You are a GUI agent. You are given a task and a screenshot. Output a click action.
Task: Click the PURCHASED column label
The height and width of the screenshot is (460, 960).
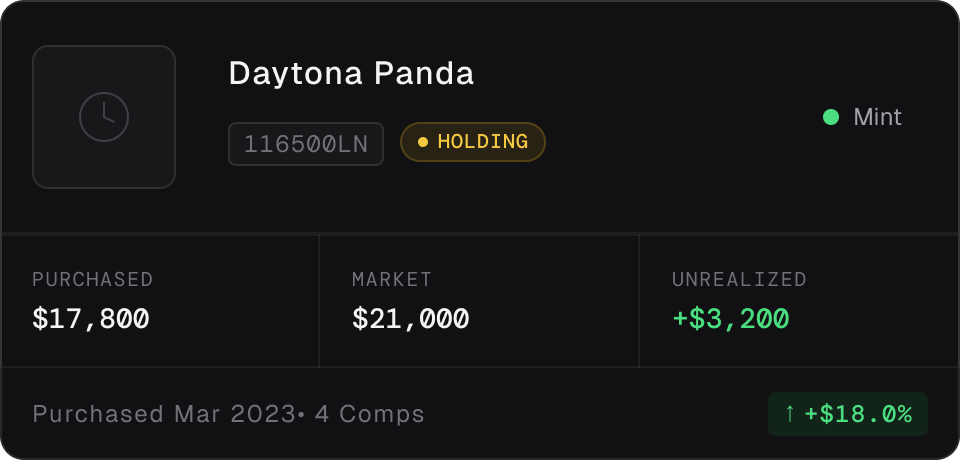point(92,279)
